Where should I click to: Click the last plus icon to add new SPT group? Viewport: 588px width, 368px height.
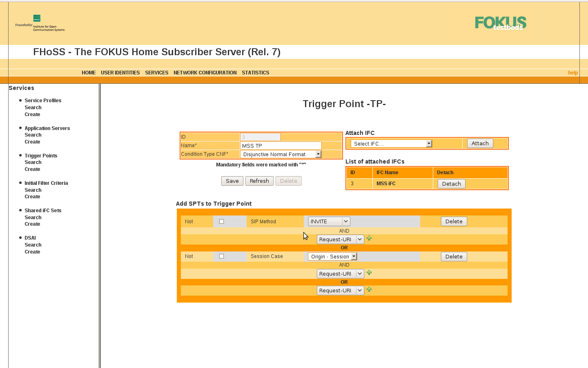click(x=369, y=289)
